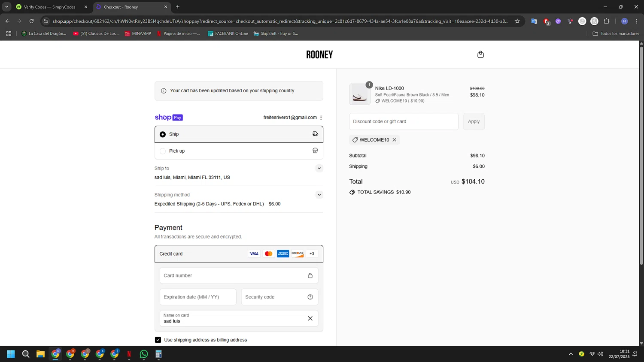Viewport: 644px width, 362px height.
Task: Expand the Ship to address section
Action: (319, 168)
